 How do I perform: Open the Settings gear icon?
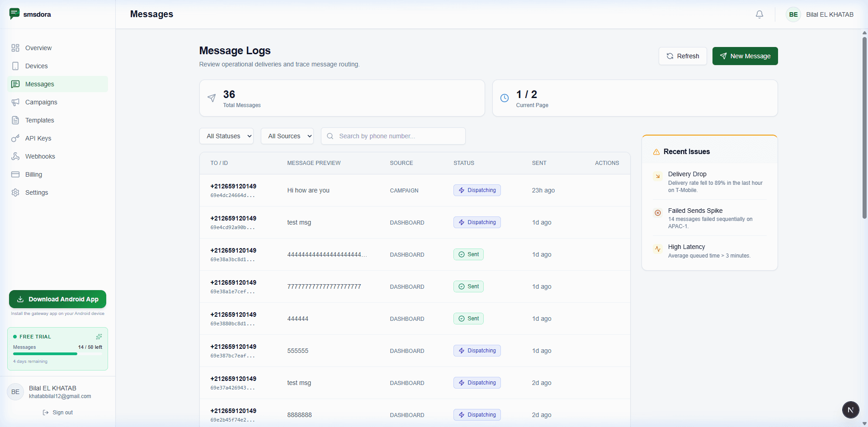[x=16, y=192]
